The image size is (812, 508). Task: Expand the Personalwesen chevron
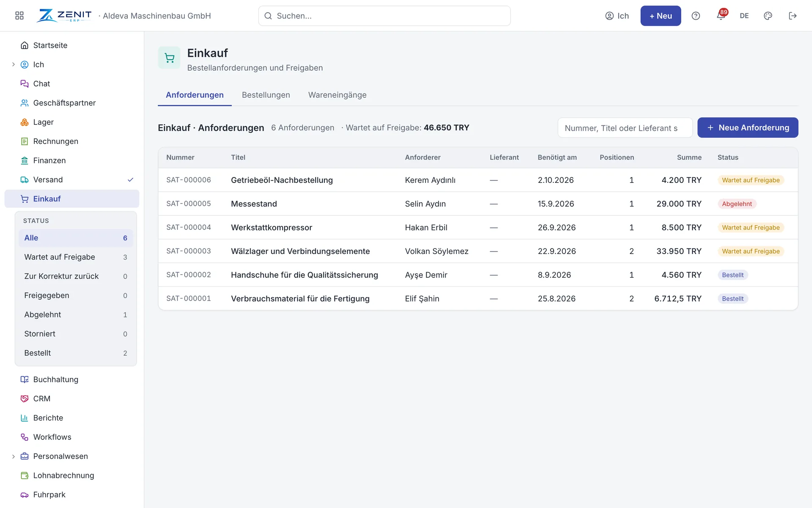pyautogui.click(x=13, y=456)
